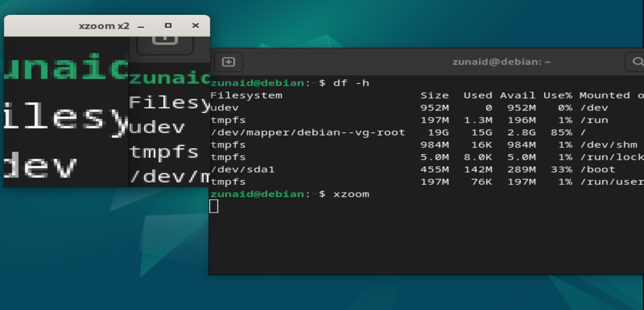This screenshot has height=310, width=644.
Task: Click the /dev/sda1 filesystem entry
Action: tap(243, 169)
